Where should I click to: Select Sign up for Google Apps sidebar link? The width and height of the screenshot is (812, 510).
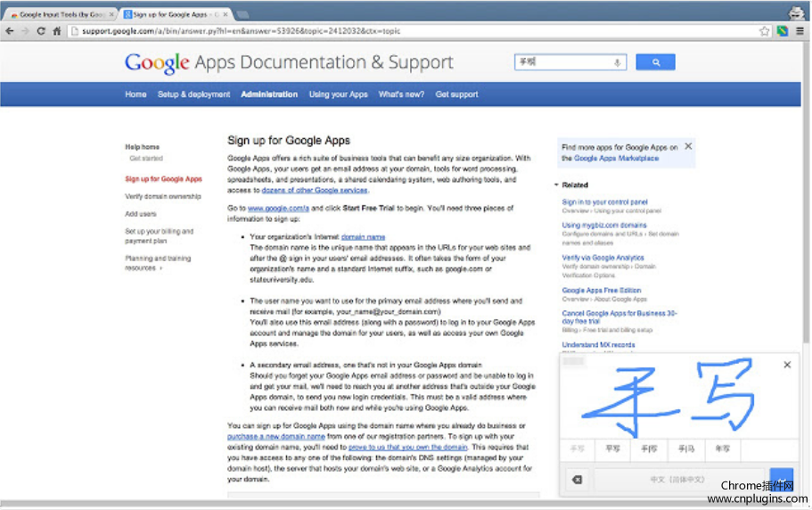point(164,179)
